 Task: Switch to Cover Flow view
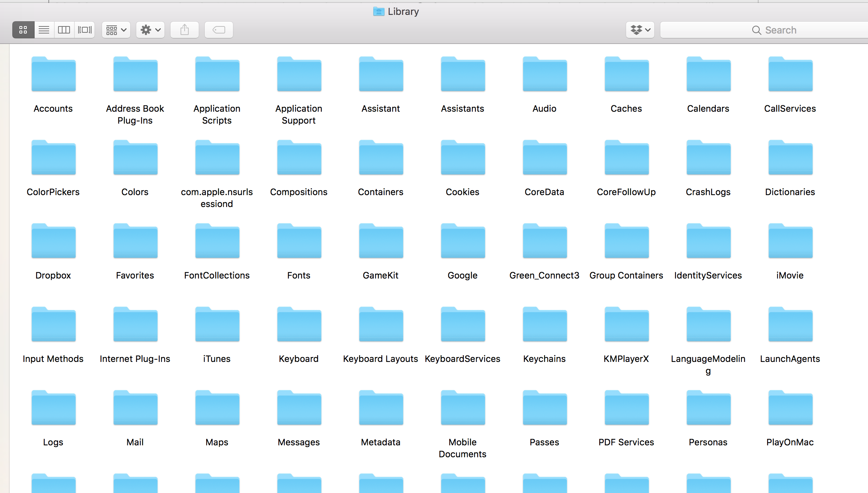point(85,30)
